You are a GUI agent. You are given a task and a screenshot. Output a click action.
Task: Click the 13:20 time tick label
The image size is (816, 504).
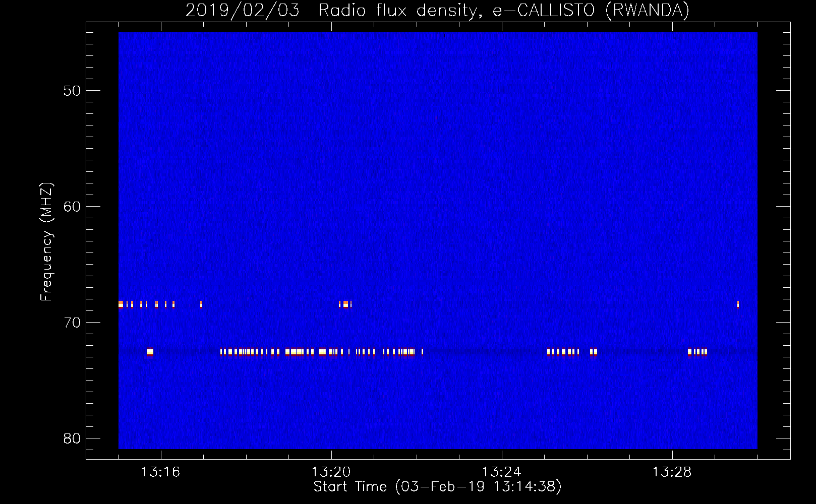point(331,472)
